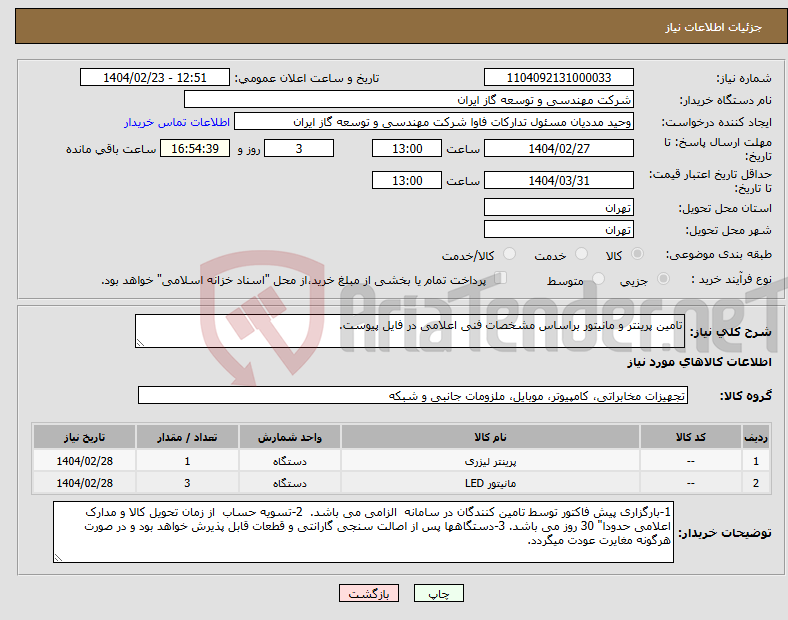Click the need date in the مانیتور LED row
788x620 pixels.
pos(84,483)
